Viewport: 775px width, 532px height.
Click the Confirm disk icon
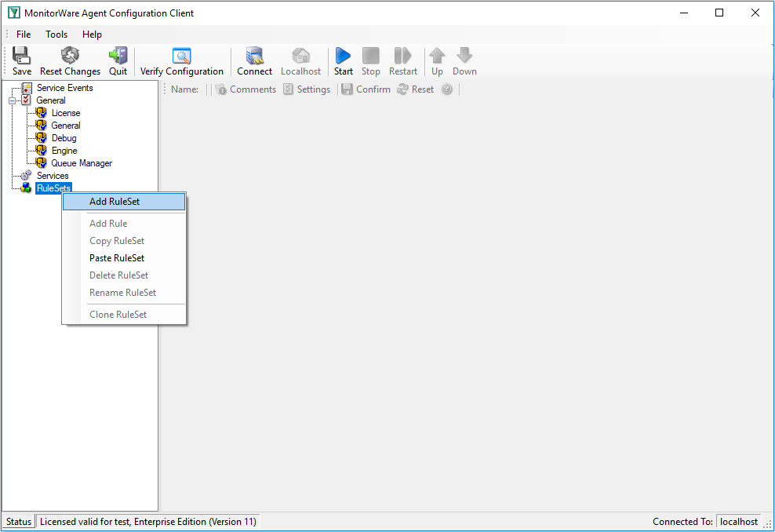[347, 89]
